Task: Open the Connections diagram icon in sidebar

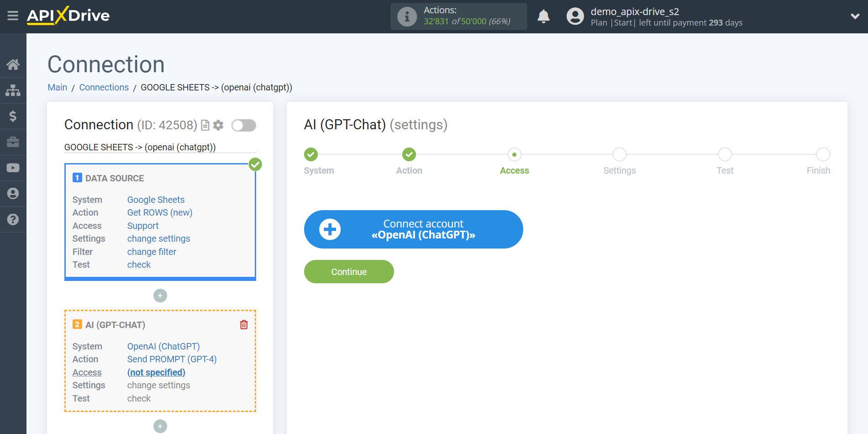Action: [x=13, y=90]
